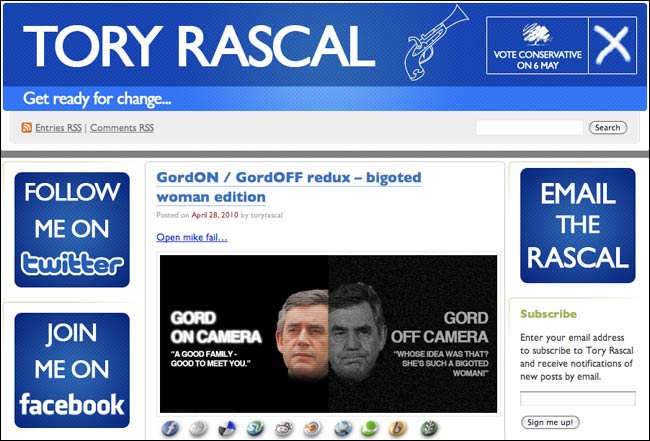
Task: Click the Tory Rascal site title
Action: click(x=199, y=46)
